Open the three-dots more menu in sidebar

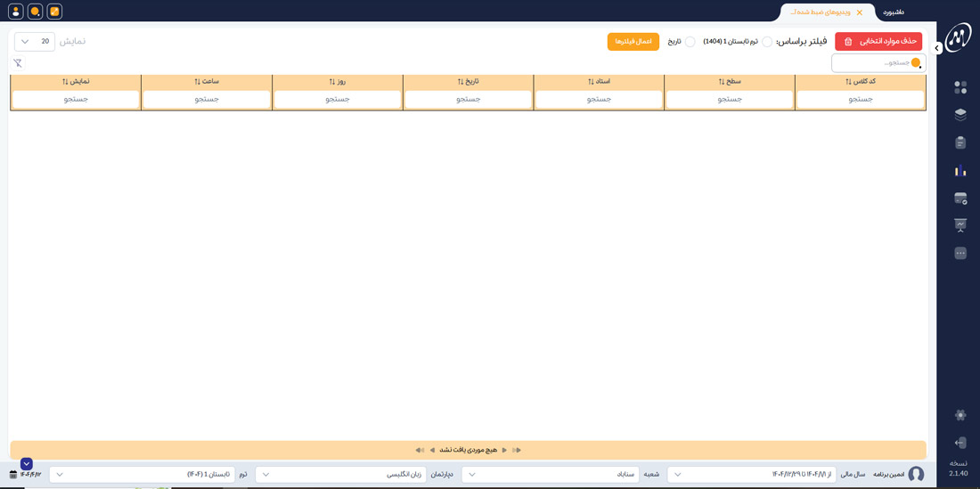960,253
